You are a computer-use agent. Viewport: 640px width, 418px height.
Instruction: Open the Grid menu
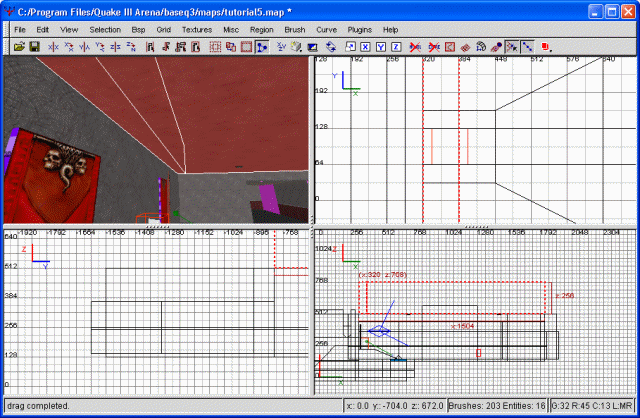pyautogui.click(x=163, y=30)
